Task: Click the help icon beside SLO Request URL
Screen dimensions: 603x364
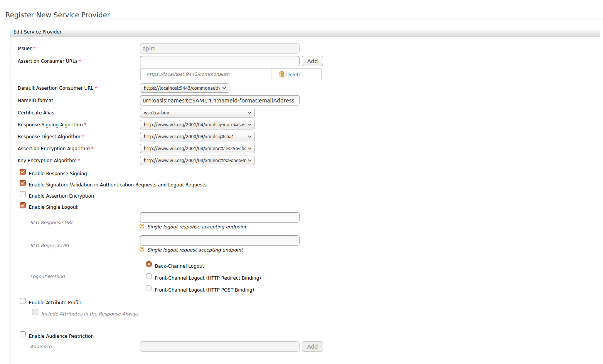Action: 141,250
